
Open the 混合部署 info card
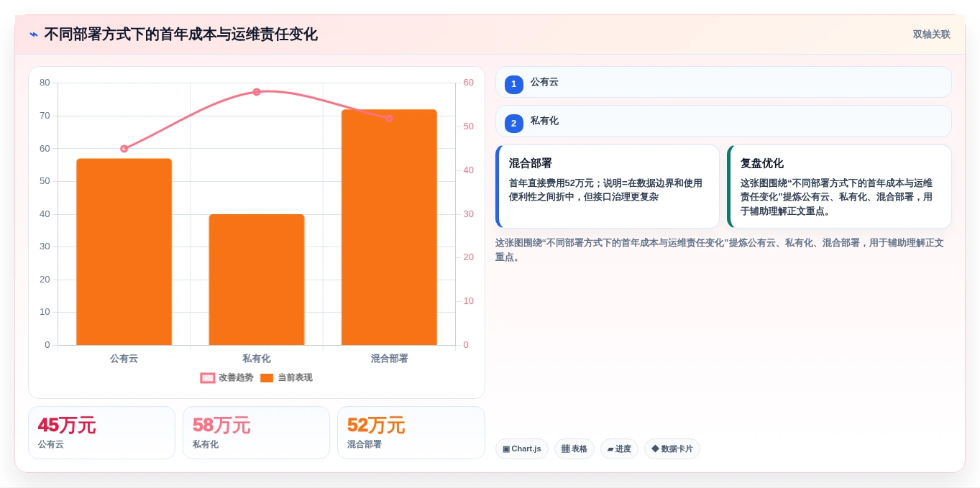click(x=608, y=186)
